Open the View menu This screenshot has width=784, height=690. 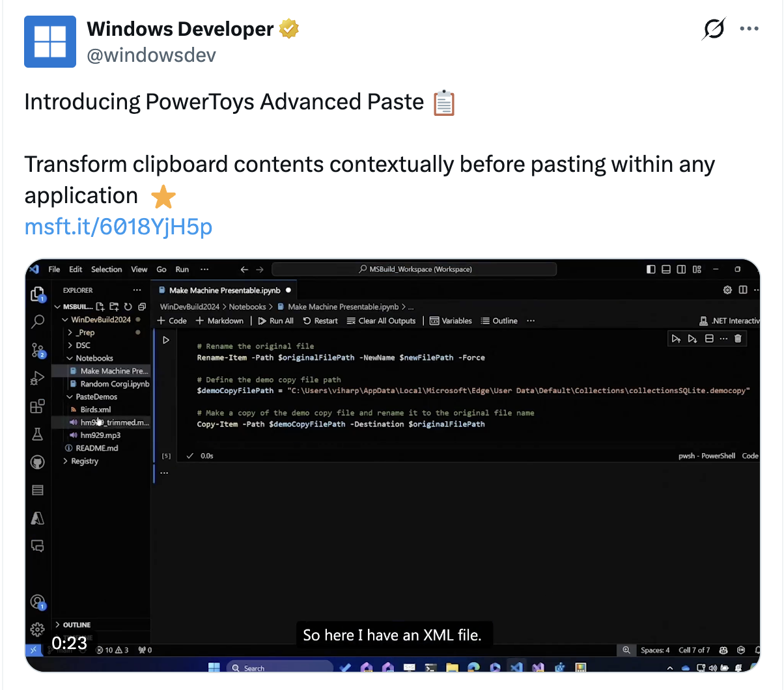pos(139,269)
